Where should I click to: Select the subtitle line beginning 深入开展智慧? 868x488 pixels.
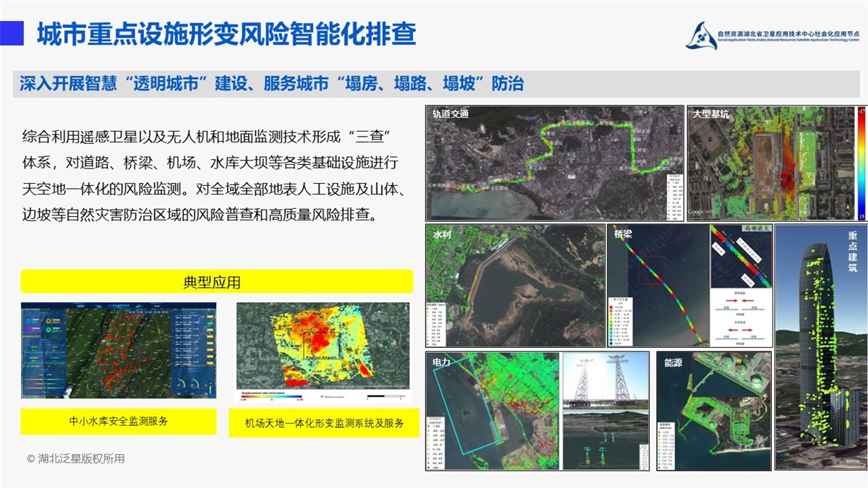point(272,83)
